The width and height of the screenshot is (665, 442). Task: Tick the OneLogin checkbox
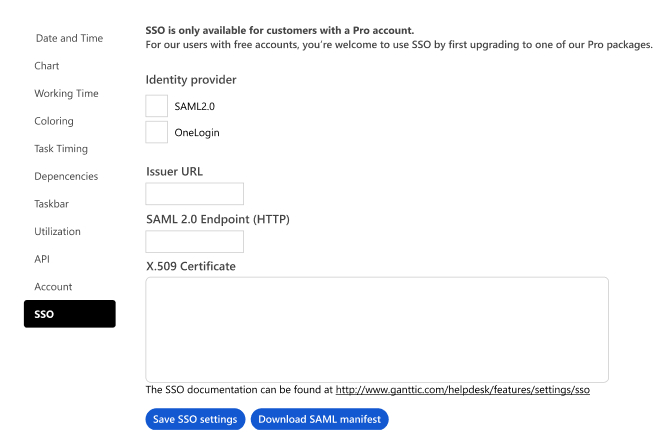pyautogui.click(x=156, y=132)
